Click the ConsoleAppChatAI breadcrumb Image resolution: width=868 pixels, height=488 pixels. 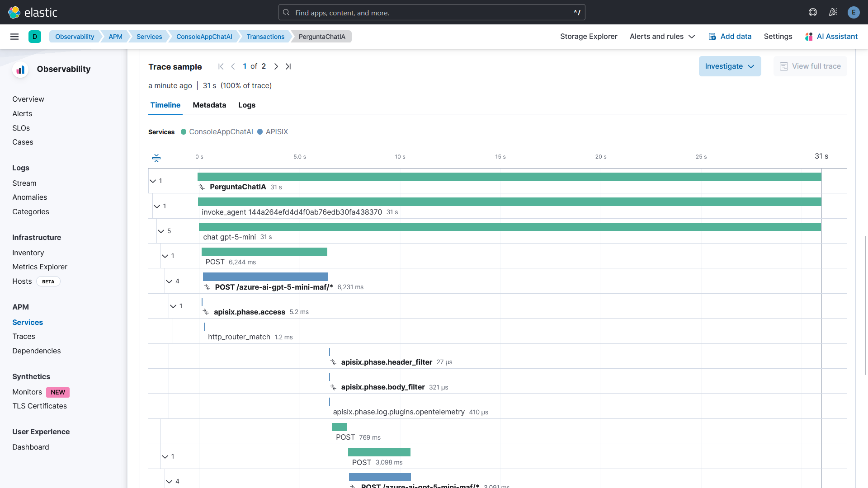tap(204, 37)
